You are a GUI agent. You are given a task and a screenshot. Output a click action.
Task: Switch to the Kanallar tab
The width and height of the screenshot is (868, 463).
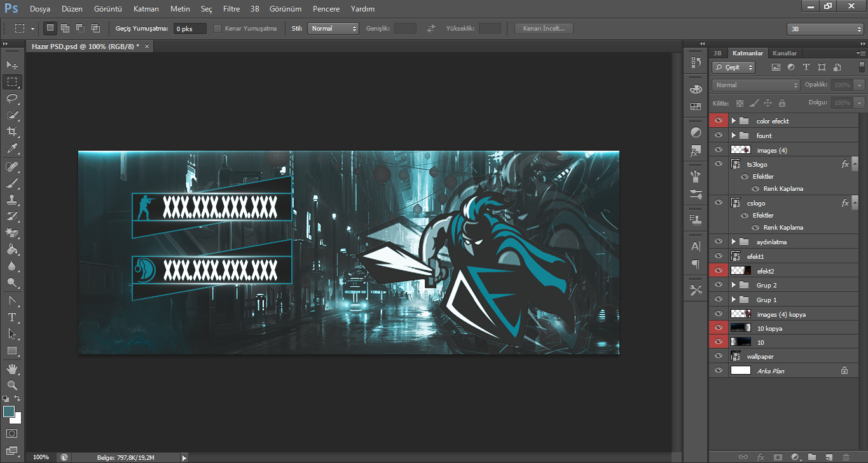784,53
